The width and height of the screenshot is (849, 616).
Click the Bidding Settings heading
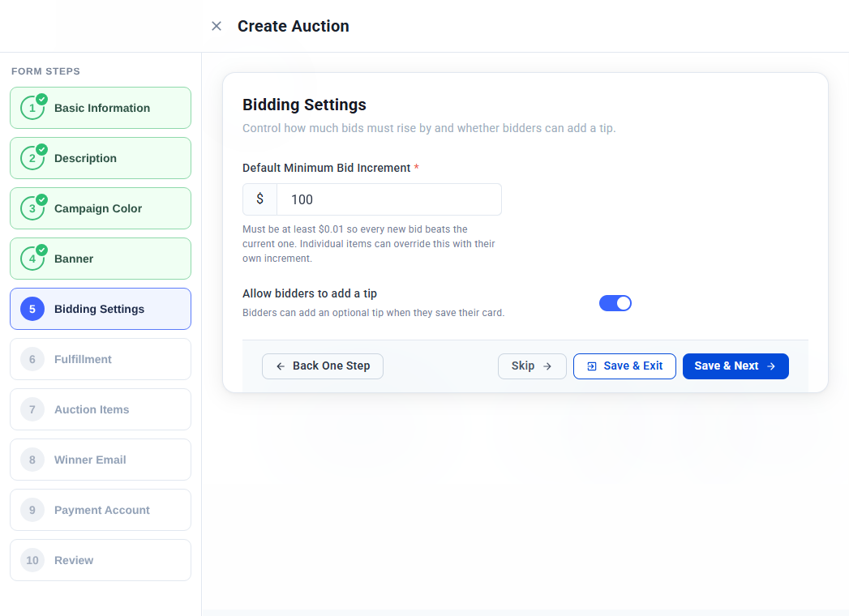[x=304, y=105]
